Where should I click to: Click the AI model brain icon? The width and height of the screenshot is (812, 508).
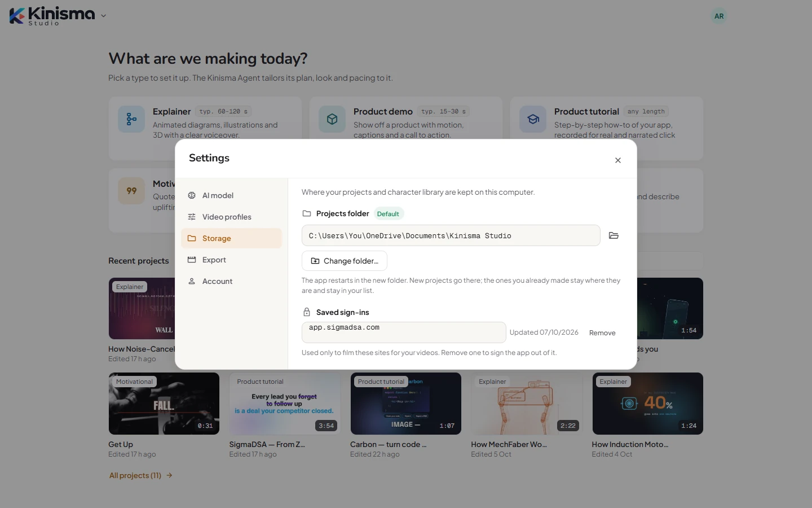click(x=192, y=195)
